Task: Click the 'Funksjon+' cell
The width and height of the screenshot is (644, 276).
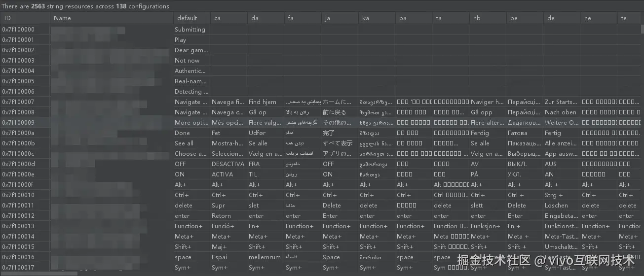Action: pos(488,226)
